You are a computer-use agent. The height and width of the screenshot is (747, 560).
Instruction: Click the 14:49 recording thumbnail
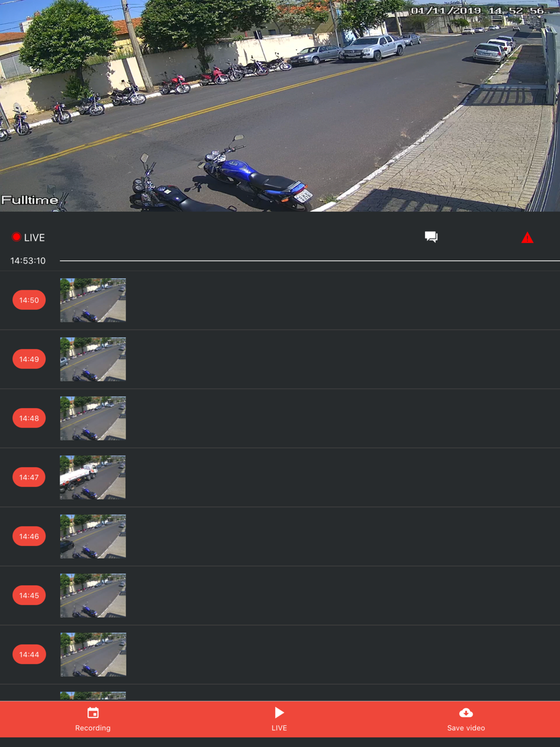93,359
